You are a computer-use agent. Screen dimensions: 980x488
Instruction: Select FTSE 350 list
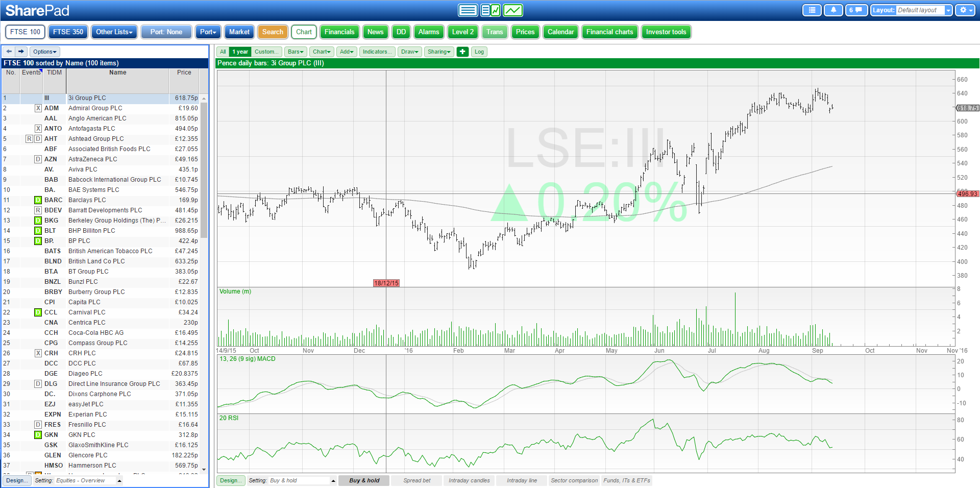click(68, 32)
